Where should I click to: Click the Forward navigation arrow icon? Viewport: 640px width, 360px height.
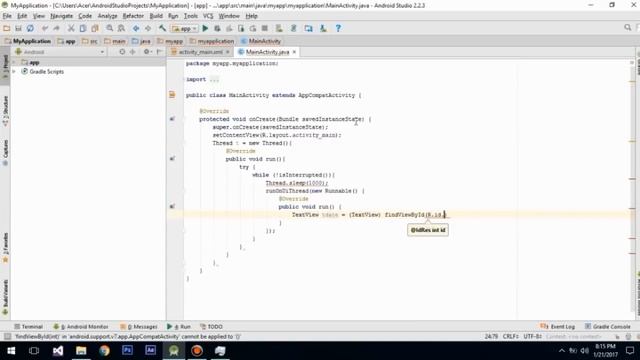coord(148,28)
